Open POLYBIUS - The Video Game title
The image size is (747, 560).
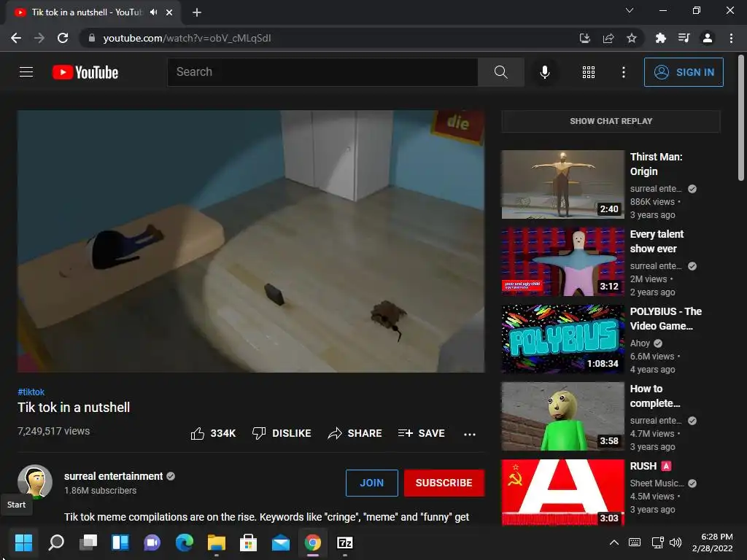click(665, 319)
